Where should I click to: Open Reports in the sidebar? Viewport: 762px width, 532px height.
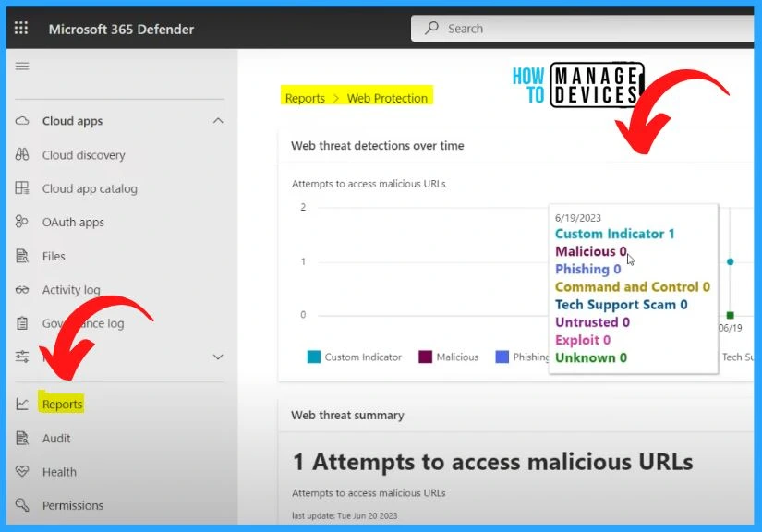pos(62,405)
